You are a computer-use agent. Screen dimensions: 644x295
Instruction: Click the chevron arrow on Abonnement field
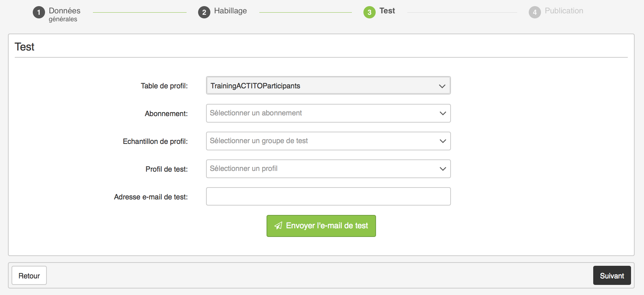click(443, 113)
